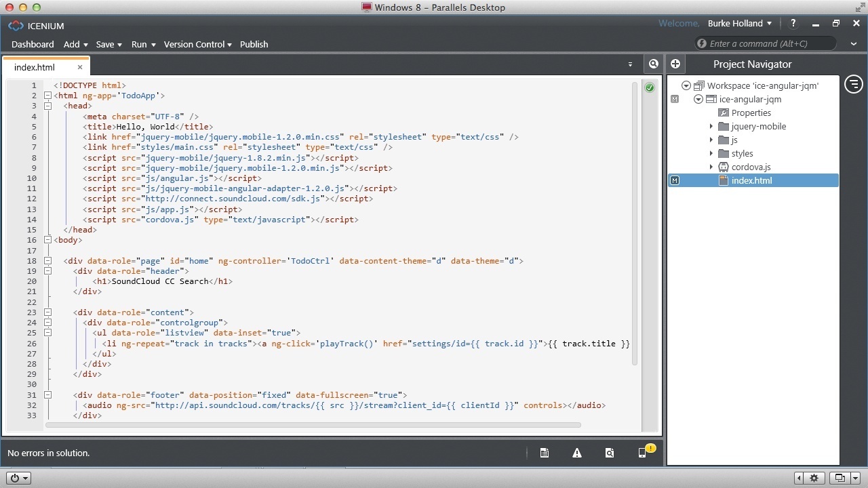Open the Parallels view mode dropdown arrow

click(x=856, y=479)
